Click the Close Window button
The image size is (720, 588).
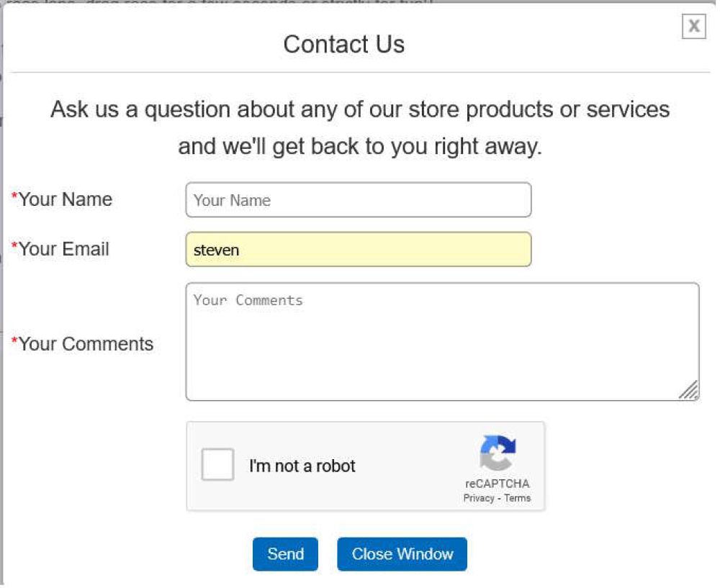pos(402,554)
